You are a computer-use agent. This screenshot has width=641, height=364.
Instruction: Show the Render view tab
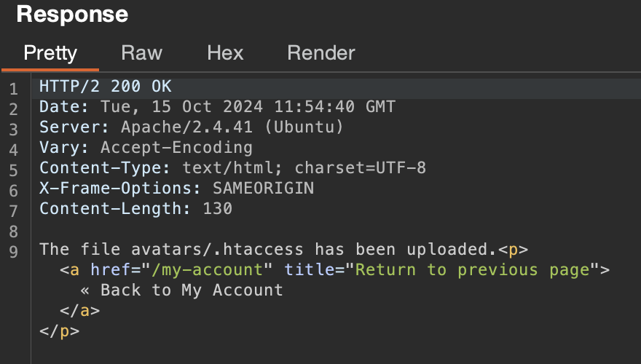tap(321, 53)
